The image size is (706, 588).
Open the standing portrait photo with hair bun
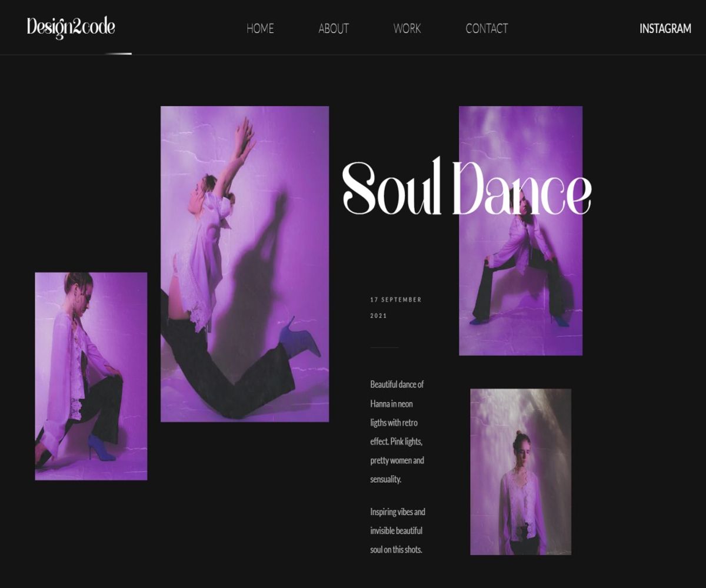pos(521,471)
